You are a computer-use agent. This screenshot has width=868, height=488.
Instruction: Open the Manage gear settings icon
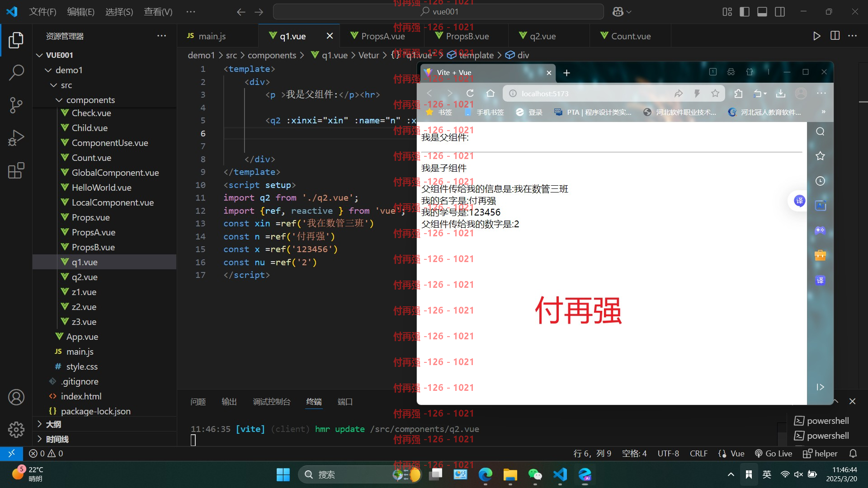[x=16, y=429]
